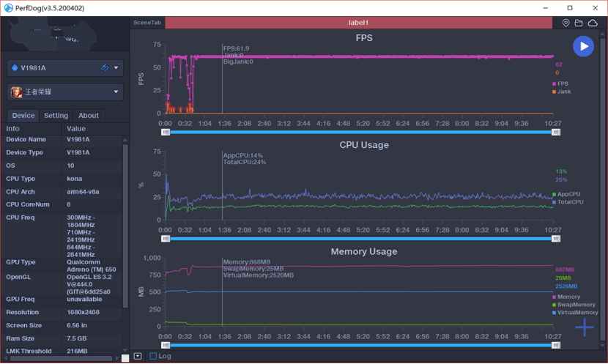Select the GPU Type value Qualcomm Adreno 650
Screen dimensions: 608x364
[x=91, y=266]
